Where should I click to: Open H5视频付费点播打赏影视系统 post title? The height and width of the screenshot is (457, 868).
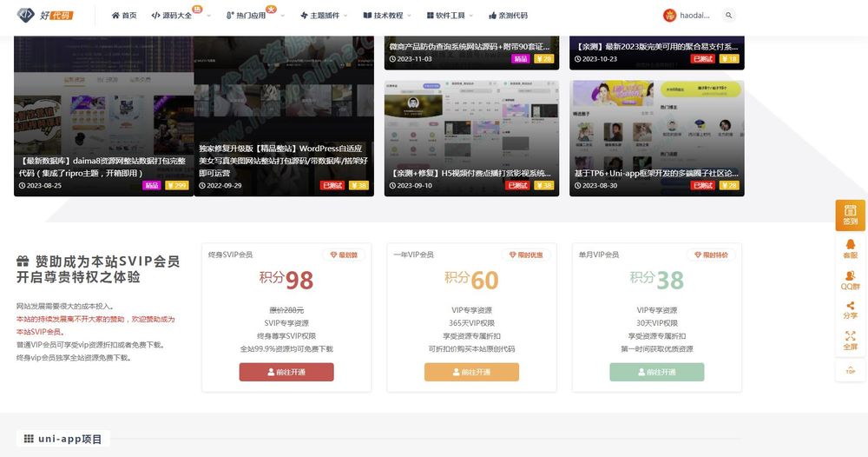[471, 174]
